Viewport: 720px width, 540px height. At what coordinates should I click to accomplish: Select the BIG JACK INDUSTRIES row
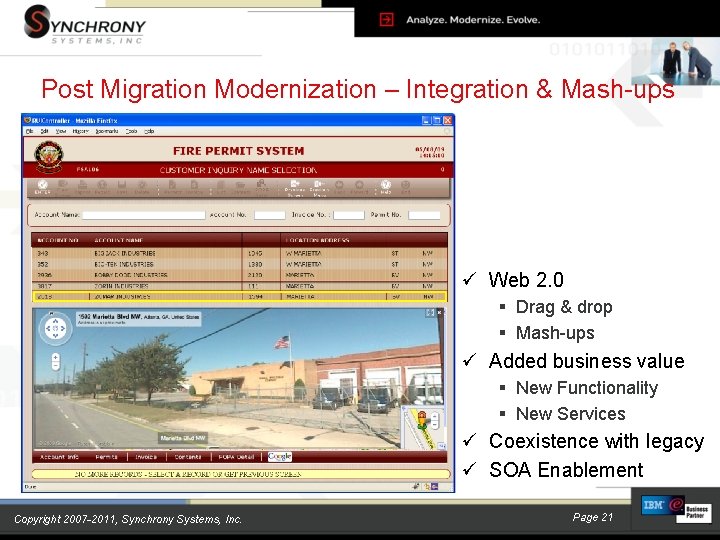(x=239, y=253)
